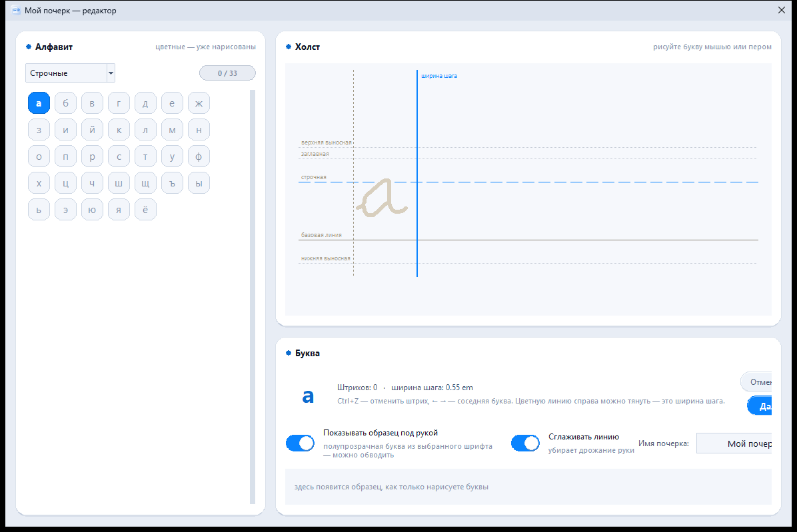Click the blue «Да» button

click(x=760, y=405)
